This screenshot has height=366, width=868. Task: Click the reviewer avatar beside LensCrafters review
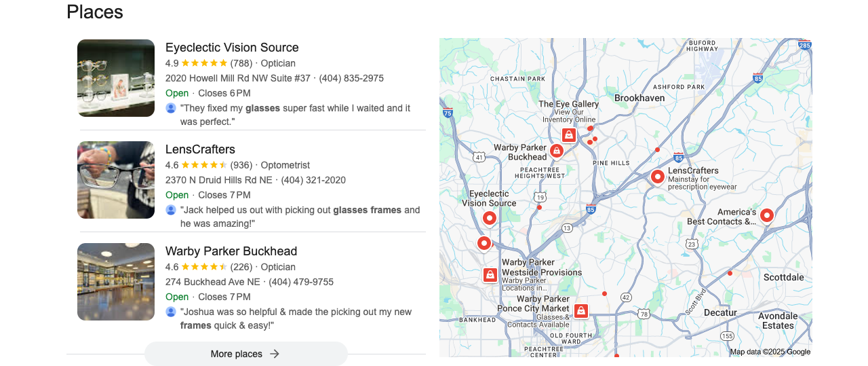[171, 210]
